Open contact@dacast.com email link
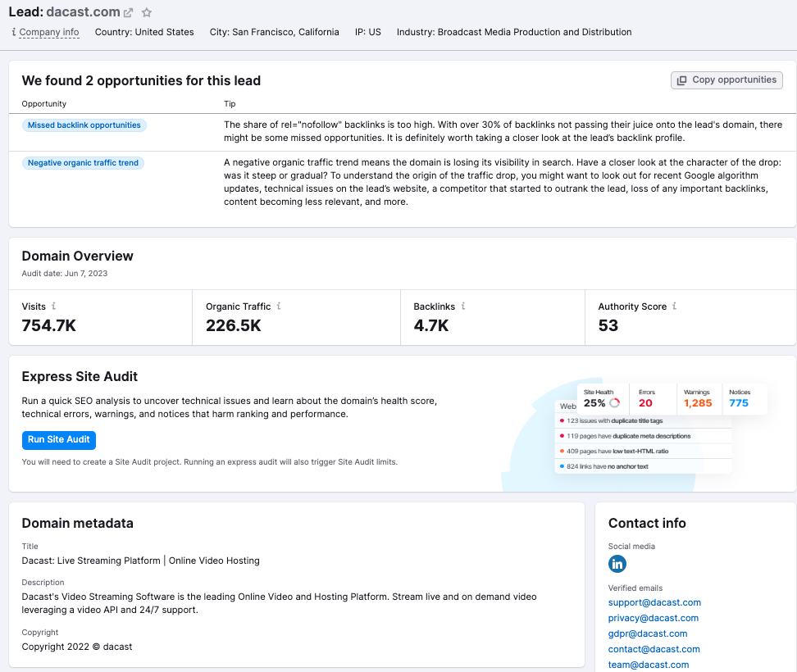797x672 pixels. click(654, 649)
